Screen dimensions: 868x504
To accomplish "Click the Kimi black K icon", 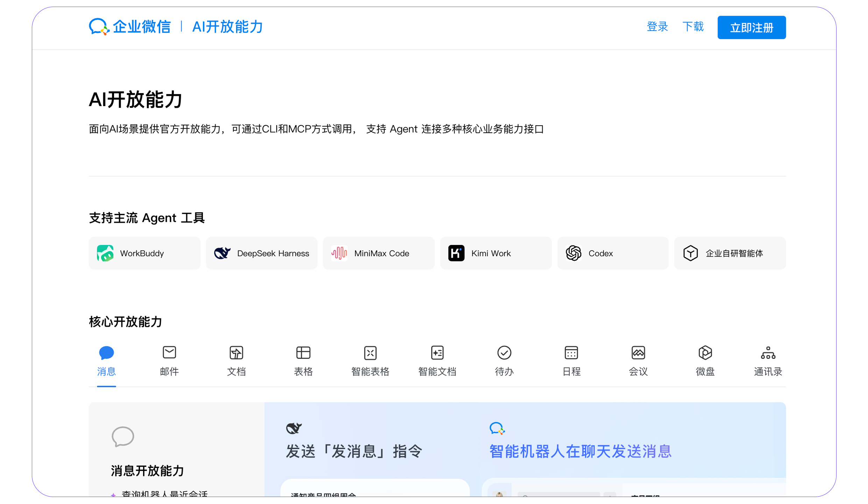I will point(456,253).
